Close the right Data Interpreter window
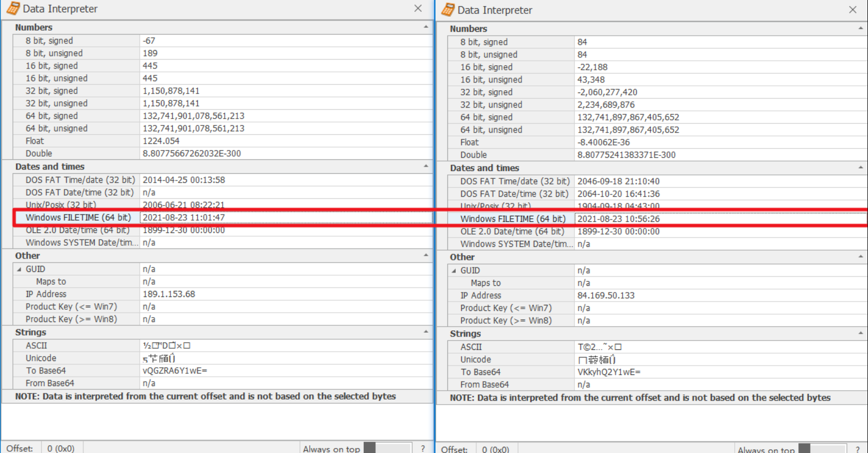This screenshot has width=868, height=453. [852, 9]
